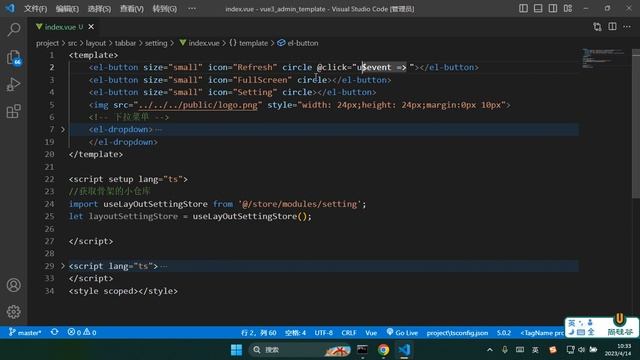The image size is (640, 360).
Task: Click the taskbar search box
Action: (300, 350)
